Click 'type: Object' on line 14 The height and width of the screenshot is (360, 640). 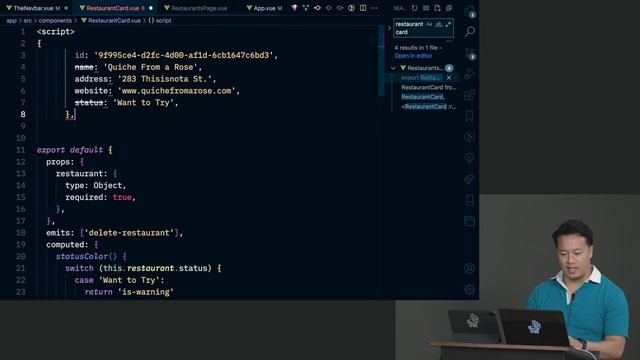(93, 185)
